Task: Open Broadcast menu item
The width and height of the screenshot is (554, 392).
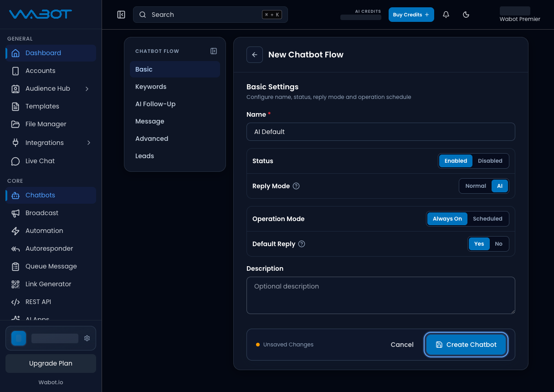Action: [x=51, y=213]
